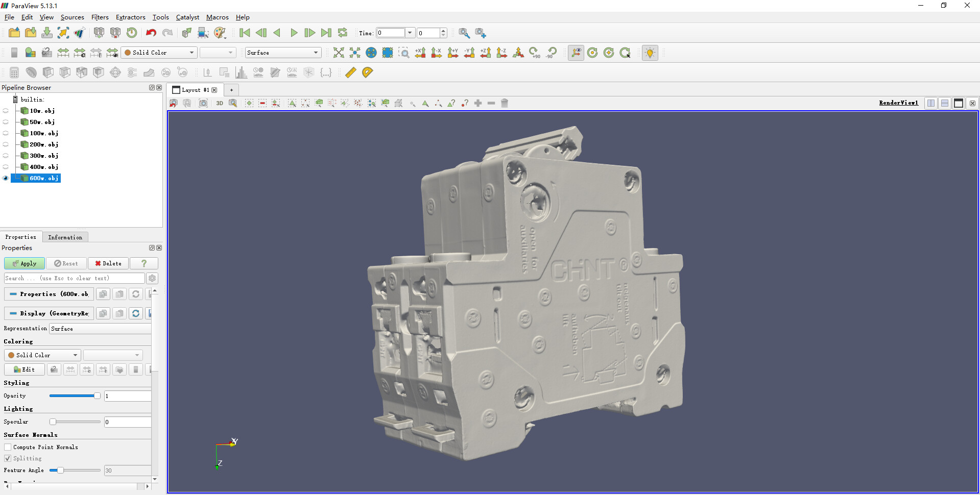Open the Catalyst menu
980x495 pixels.
point(187,17)
